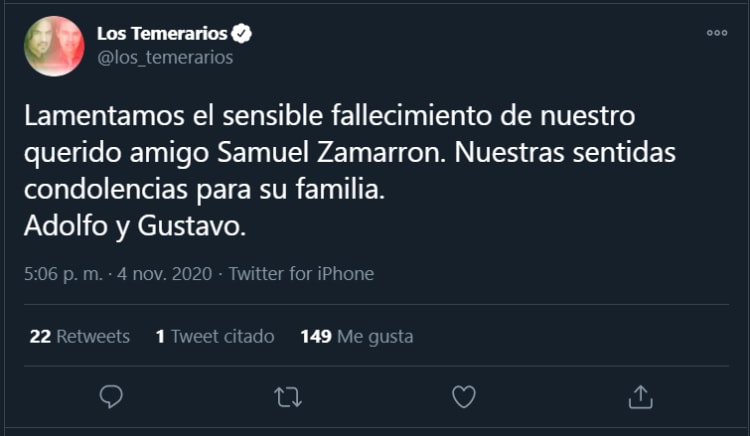Viewport: 750px width, 436px height.
Task: Open the 1 Tweet citado list
Action: point(215,337)
